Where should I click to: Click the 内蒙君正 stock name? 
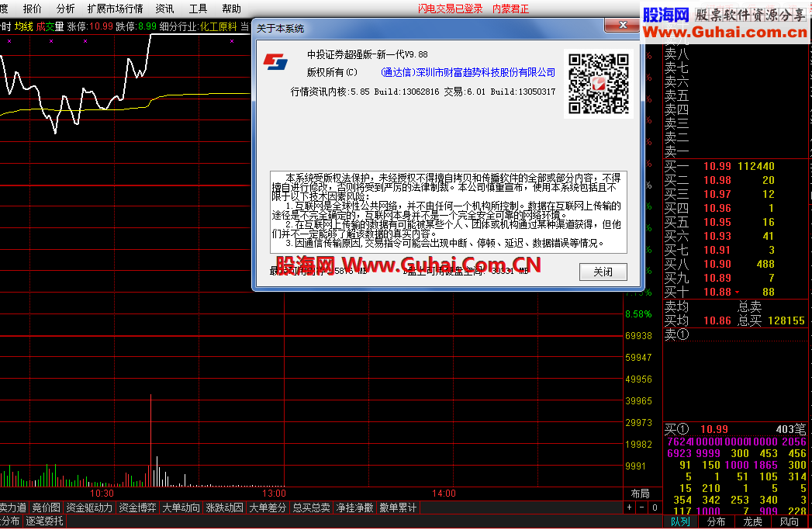pos(510,9)
